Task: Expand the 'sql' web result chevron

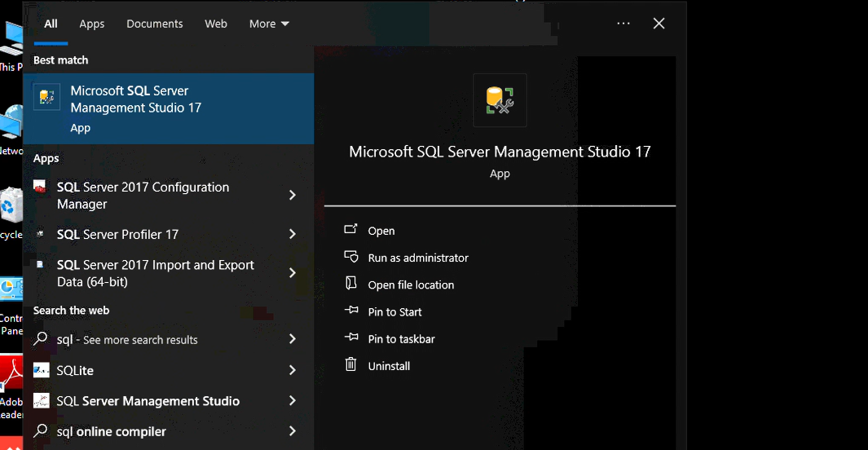Action: click(293, 339)
